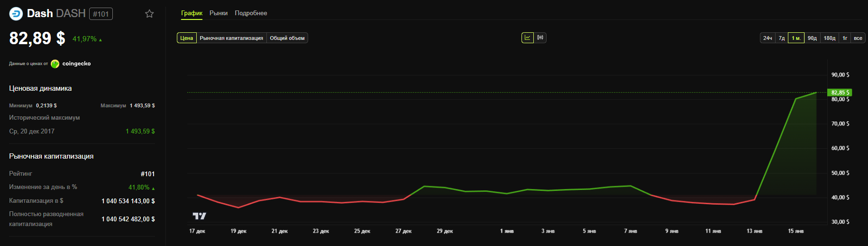Click the Рейтинг #101 value
Viewport: 868px width, 246px height.
[148, 174]
